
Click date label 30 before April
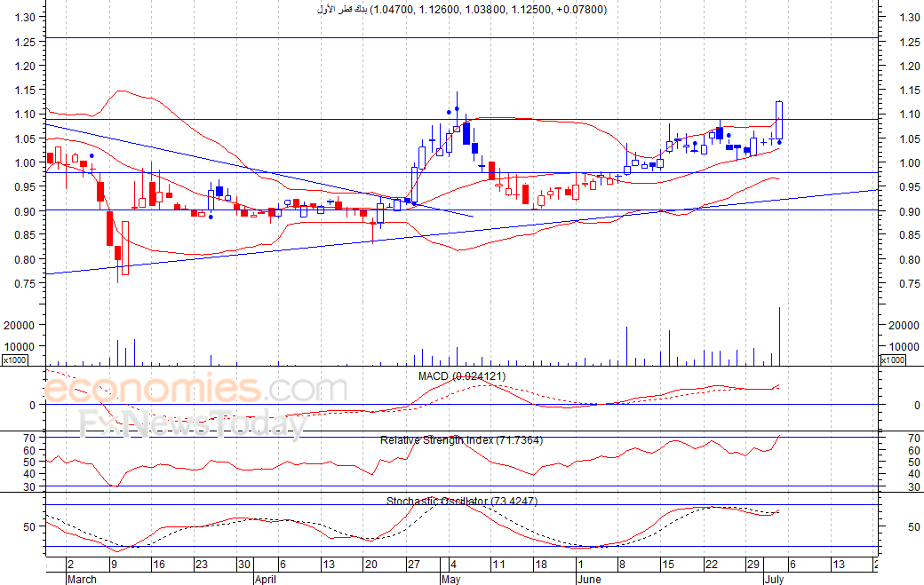(x=244, y=565)
